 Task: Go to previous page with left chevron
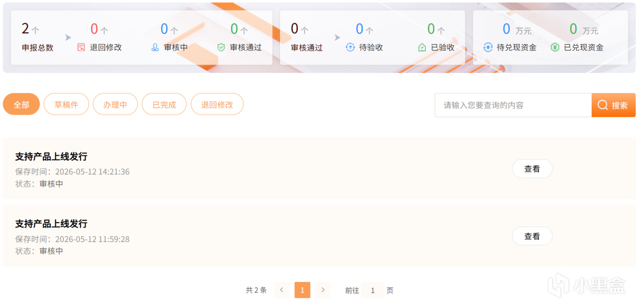[282, 290]
